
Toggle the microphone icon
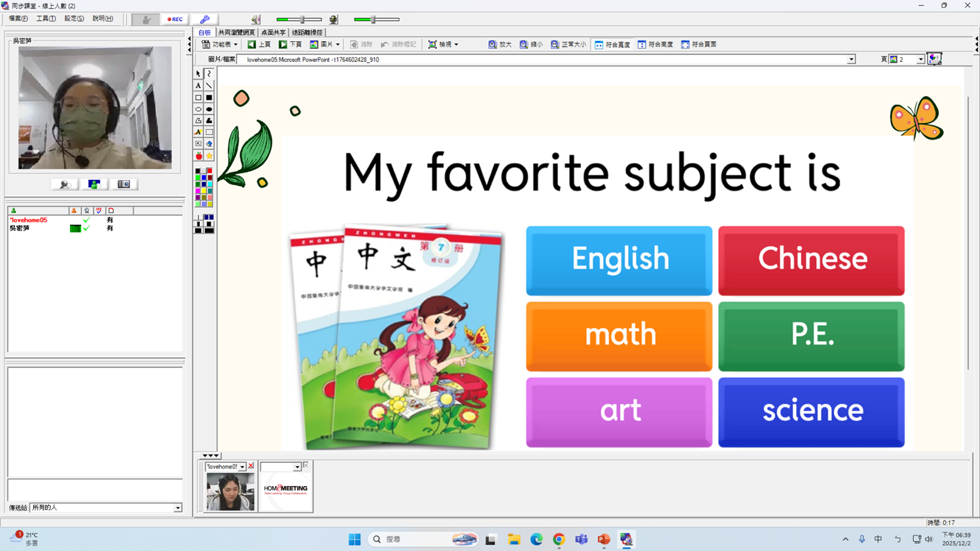pyautogui.click(x=333, y=19)
